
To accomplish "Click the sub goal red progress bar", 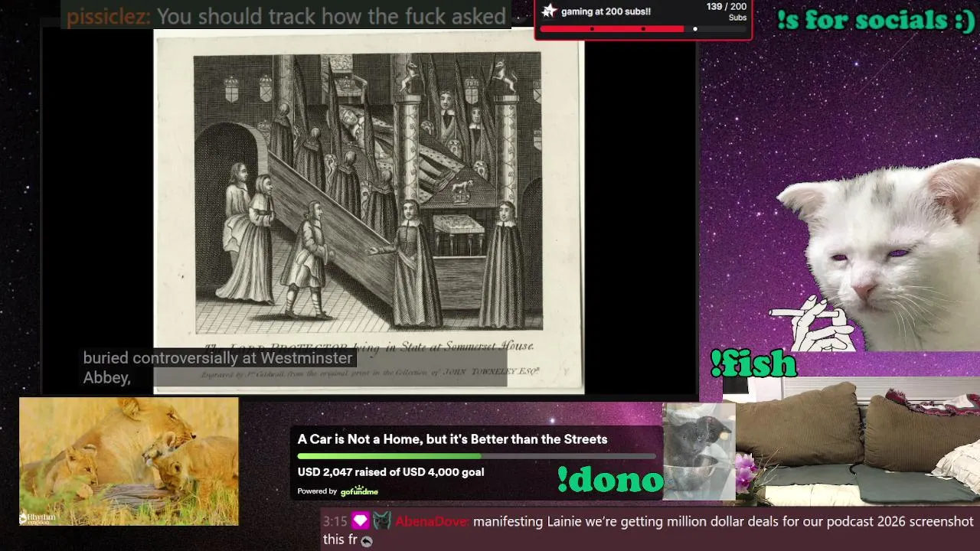I will 612,29.
